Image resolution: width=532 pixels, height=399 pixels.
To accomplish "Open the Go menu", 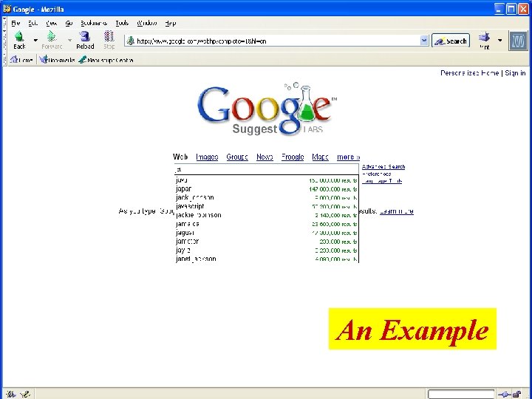I will click(69, 23).
